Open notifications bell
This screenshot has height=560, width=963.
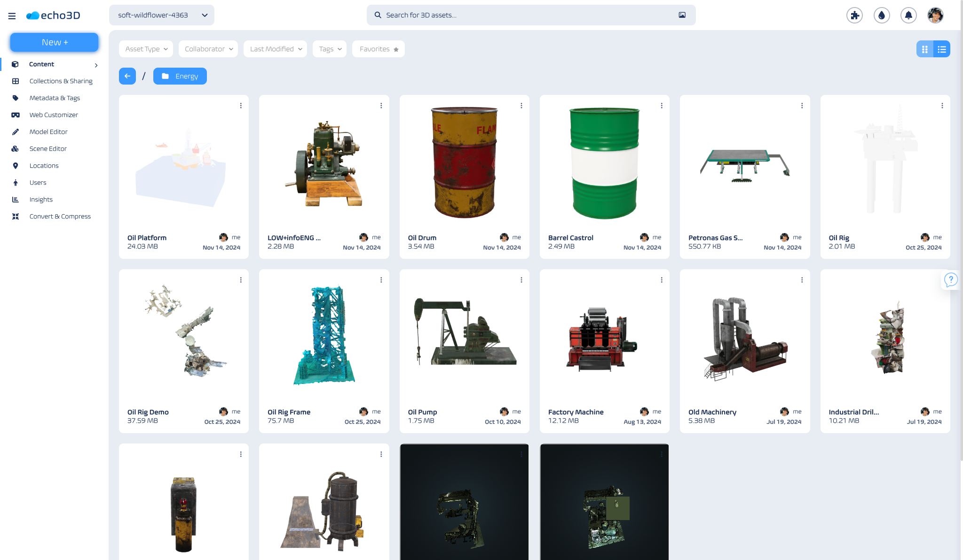point(908,15)
